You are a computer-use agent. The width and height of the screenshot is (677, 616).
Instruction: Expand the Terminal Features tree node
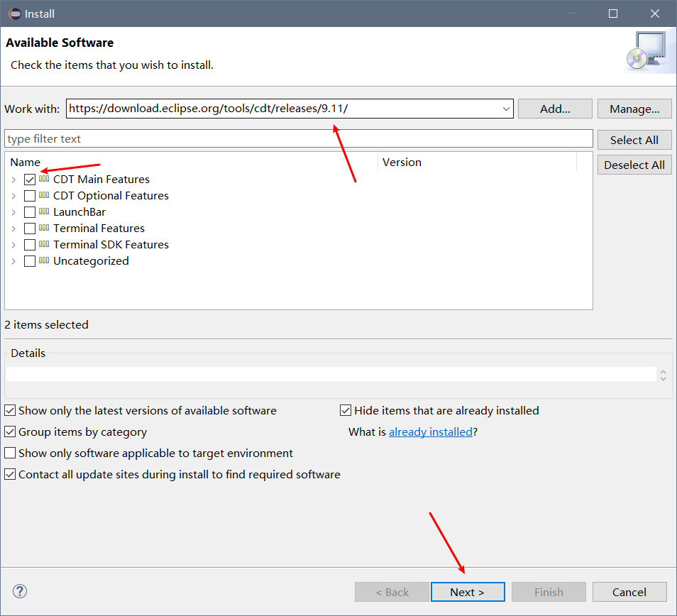[x=13, y=229]
